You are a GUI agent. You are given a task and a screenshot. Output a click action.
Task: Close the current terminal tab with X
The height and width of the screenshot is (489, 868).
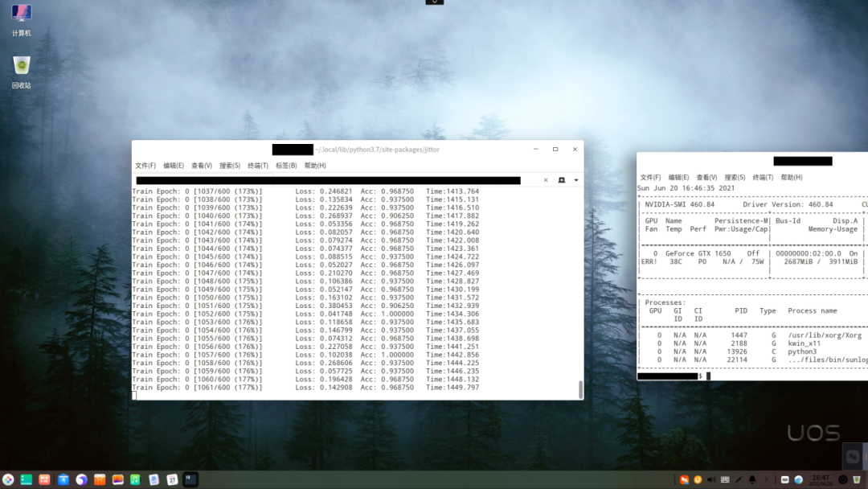(x=546, y=180)
